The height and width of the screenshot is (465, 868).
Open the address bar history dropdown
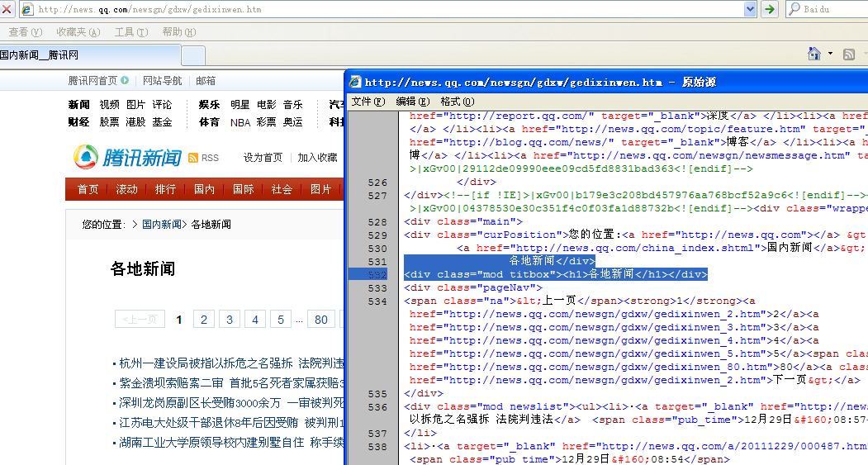click(750, 9)
